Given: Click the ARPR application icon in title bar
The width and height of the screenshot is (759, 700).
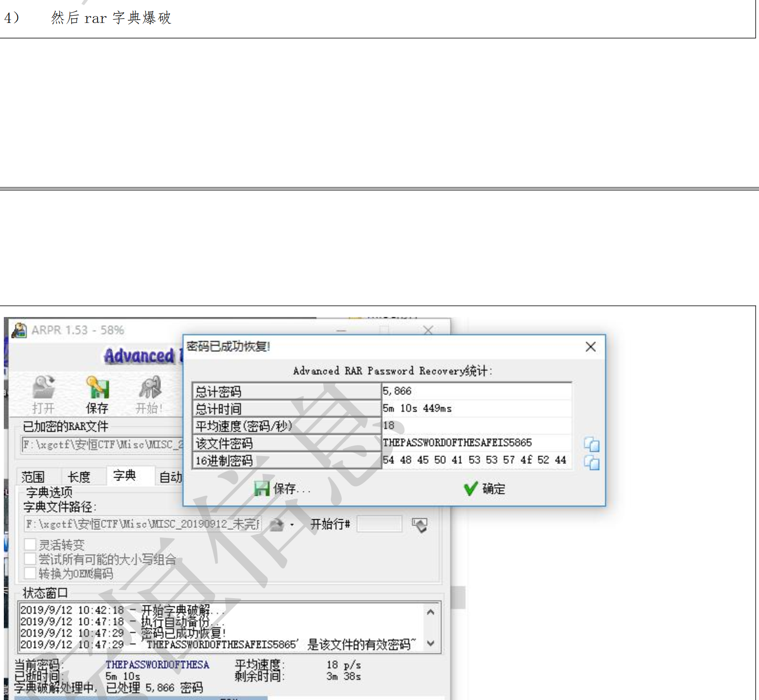Looking at the screenshot, I should (x=19, y=330).
